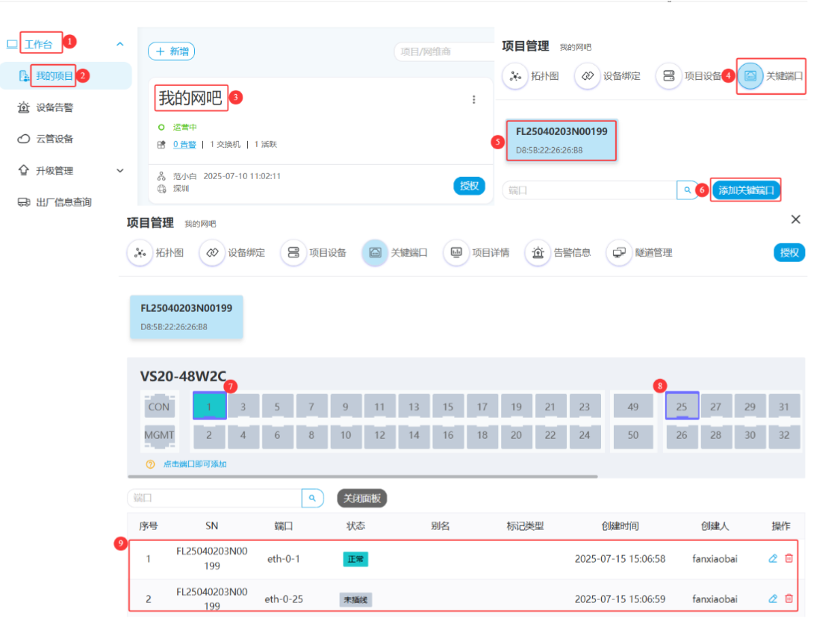
Task: Collapse the 工作台 sidebar section
Action: [x=120, y=45]
